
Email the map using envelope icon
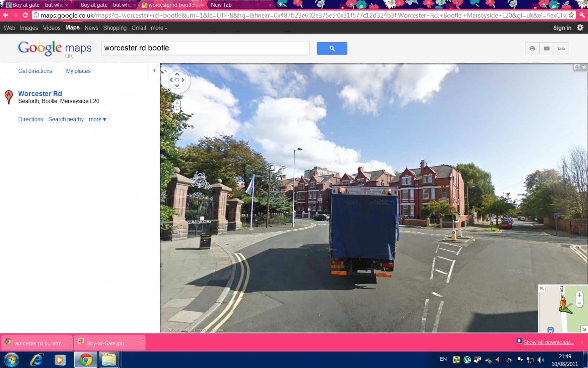click(547, 49)
